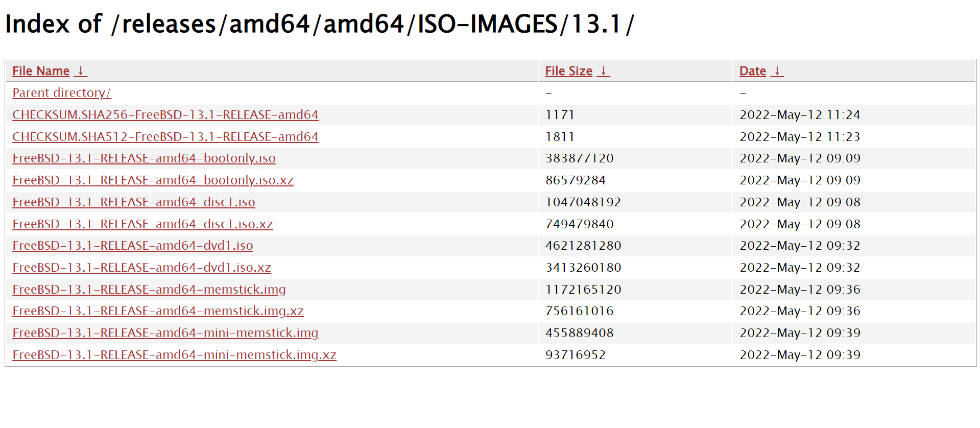The height and width of the screenshot is (428, 980).
Task: Select file size value 749479840
Action: [580, 224]
